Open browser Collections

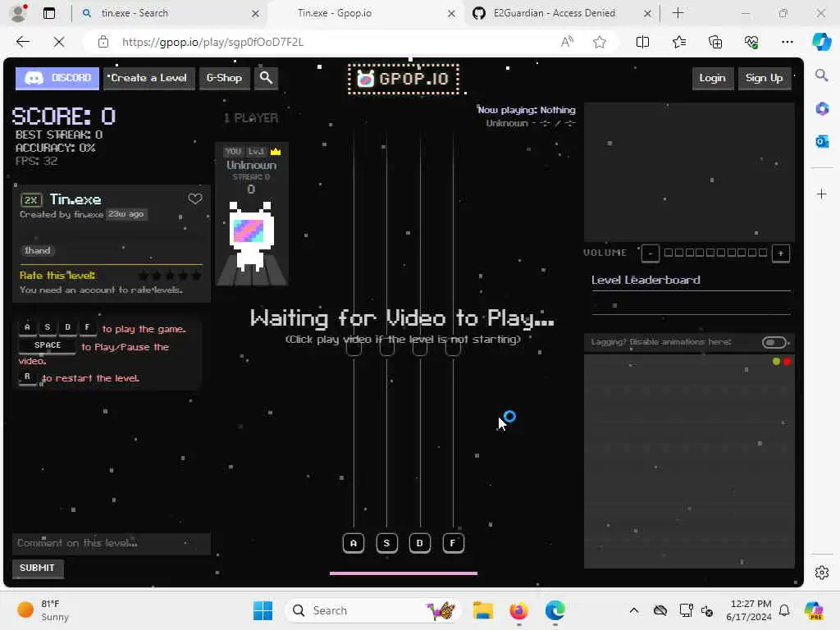[x=715, y=42]
